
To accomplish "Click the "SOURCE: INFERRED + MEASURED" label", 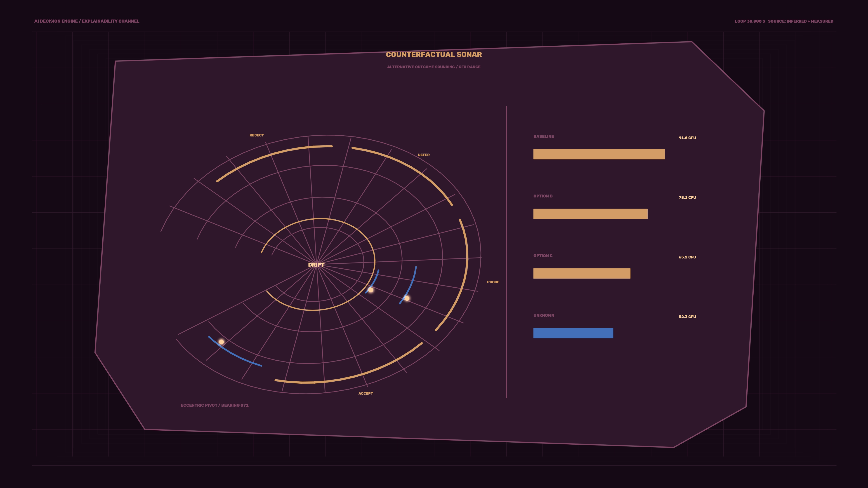I will [800, 21].
